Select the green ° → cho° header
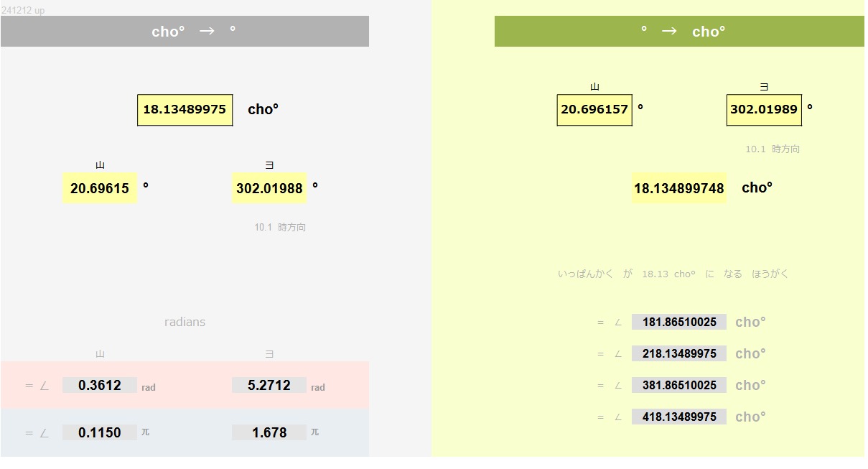This screenshot has height=469, width=868. (x=679, y=32)
